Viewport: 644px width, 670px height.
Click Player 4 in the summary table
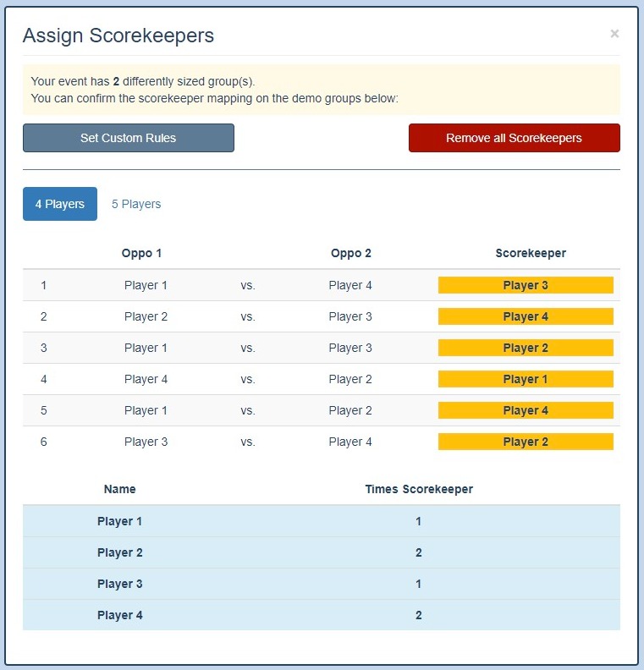(x=119, y=615)
